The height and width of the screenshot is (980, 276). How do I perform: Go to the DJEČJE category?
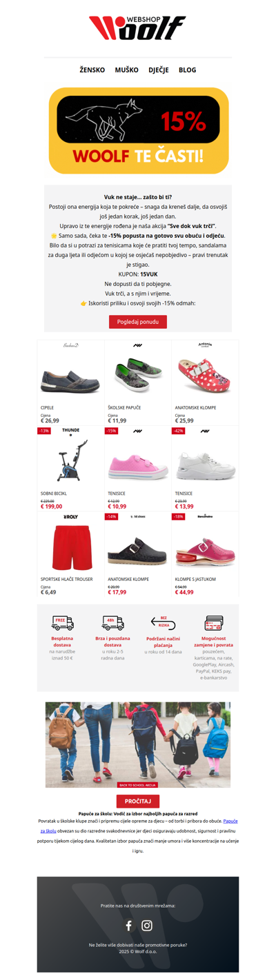click(x=159, y=70)
